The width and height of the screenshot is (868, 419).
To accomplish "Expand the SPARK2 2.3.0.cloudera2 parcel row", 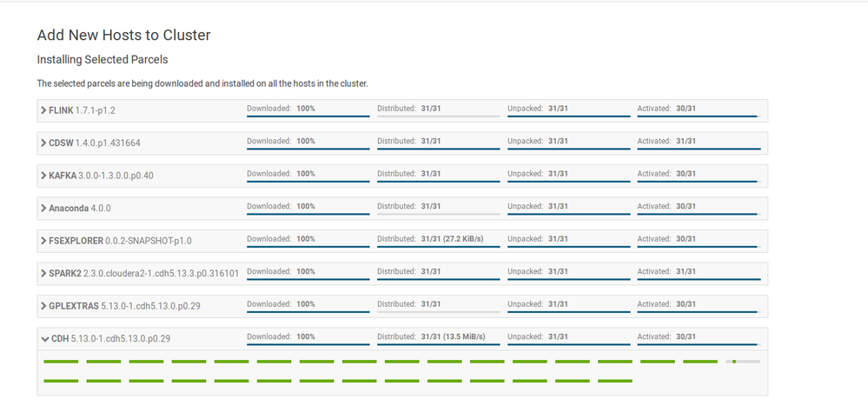I will [43, 274].
